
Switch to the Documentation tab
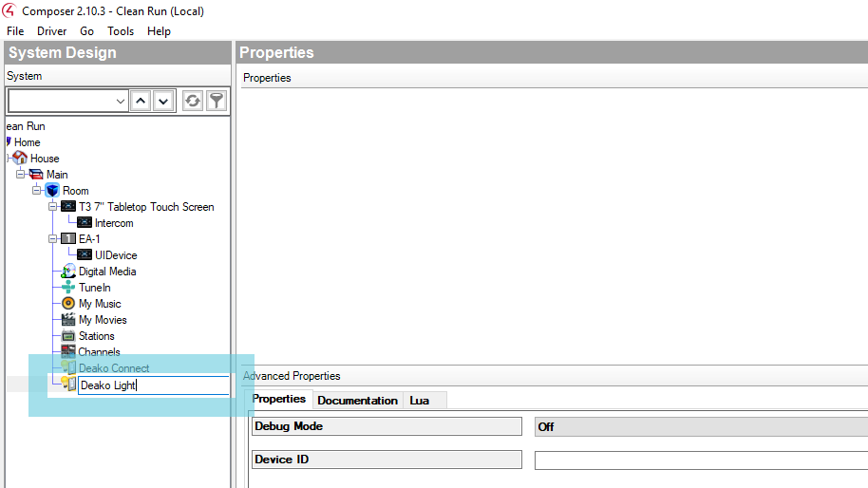pos(358,400)
